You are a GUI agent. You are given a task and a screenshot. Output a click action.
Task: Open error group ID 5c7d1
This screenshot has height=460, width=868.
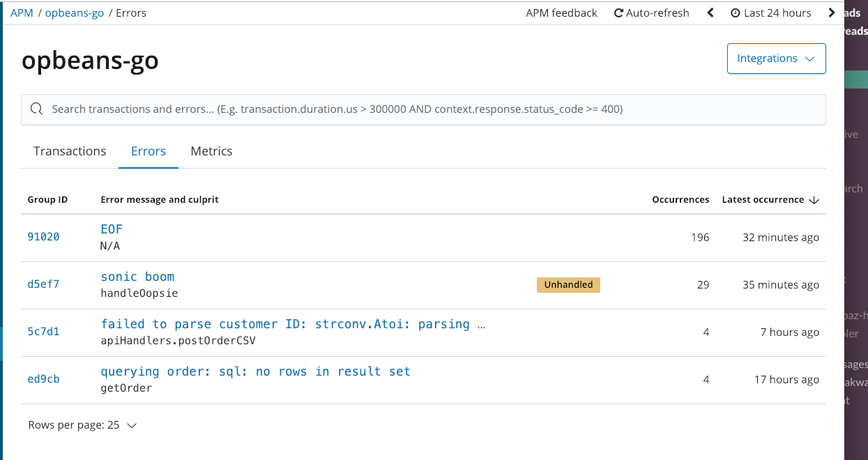tap(43, 332)
